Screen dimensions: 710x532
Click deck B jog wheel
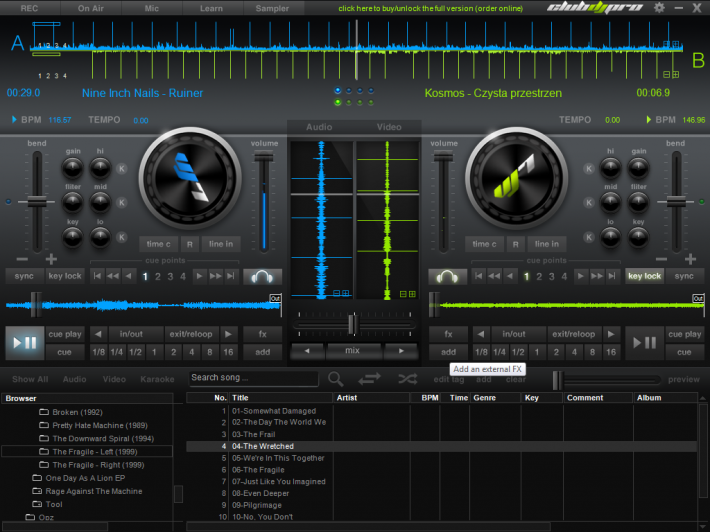pos(517,178)
